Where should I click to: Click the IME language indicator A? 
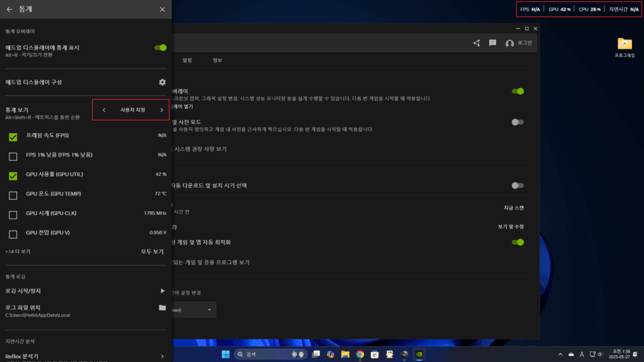click(x=582, y=354)
